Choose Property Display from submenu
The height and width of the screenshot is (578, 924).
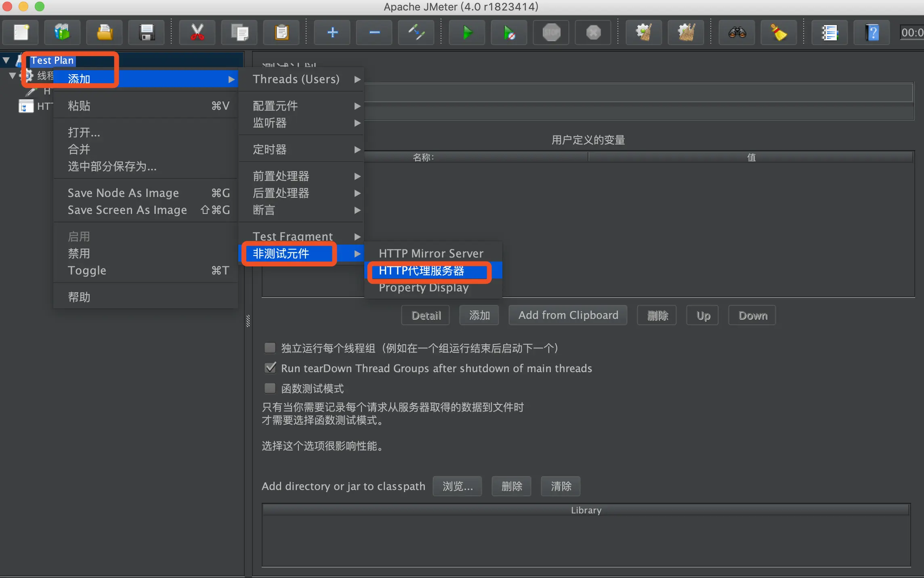click(x=424, y=288)
